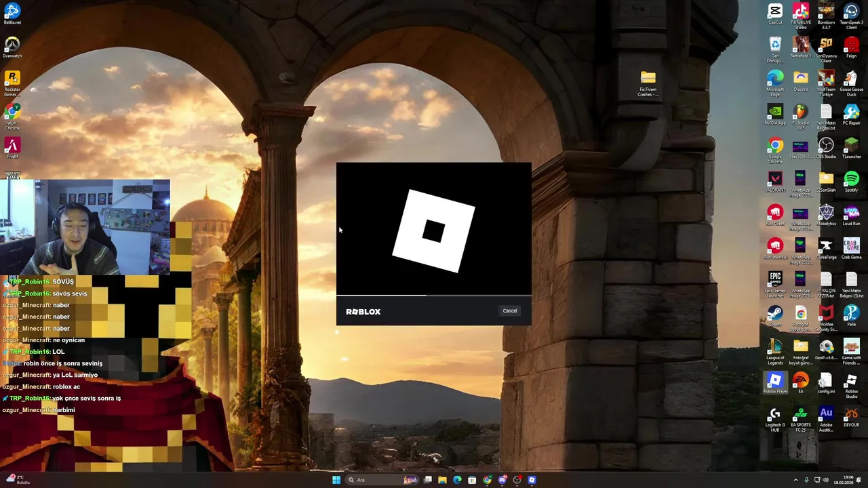Launch the Feign game shortcut
Screen dimensions: 868x488
point(851,47)
